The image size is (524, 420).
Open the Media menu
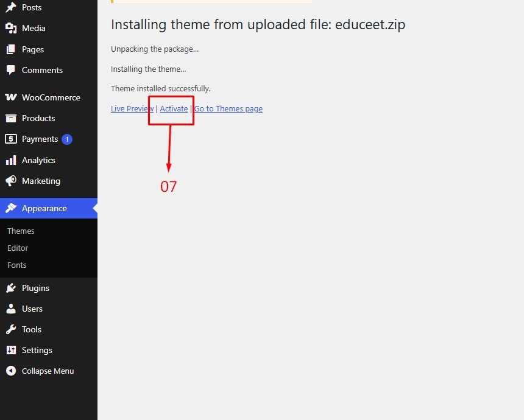click(x=49, y=29)
